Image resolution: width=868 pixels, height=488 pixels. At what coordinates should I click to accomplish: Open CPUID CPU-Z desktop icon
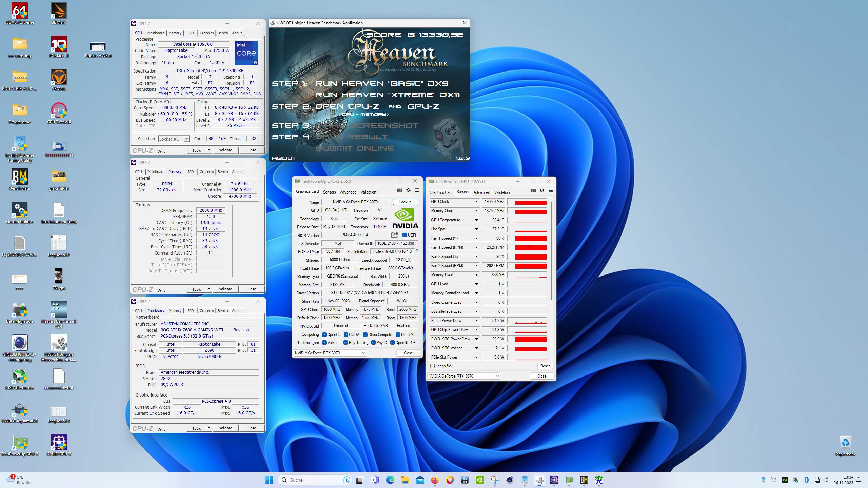click(59, 445)
